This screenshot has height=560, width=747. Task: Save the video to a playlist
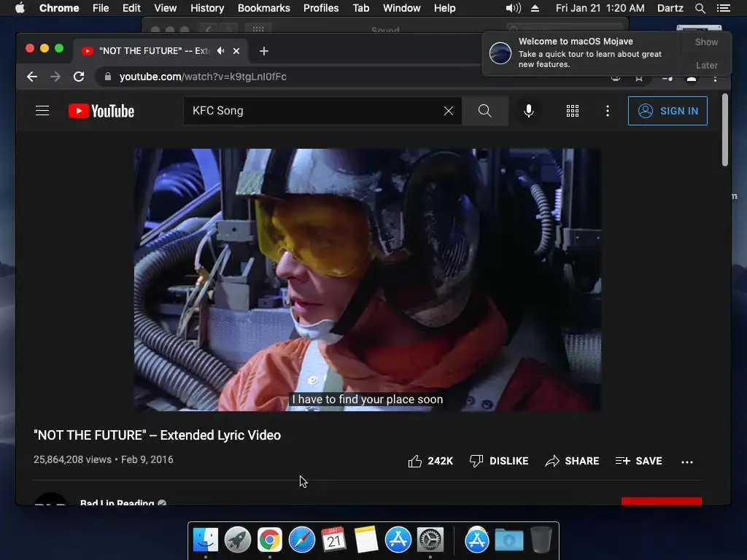click(x=638, y=461)
